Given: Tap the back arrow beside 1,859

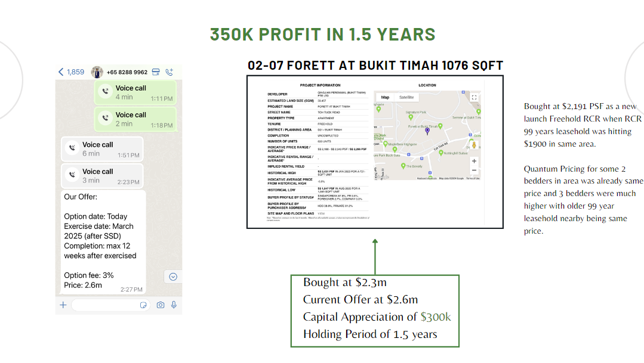Looking at the screenshot, I should pos(61,72).
